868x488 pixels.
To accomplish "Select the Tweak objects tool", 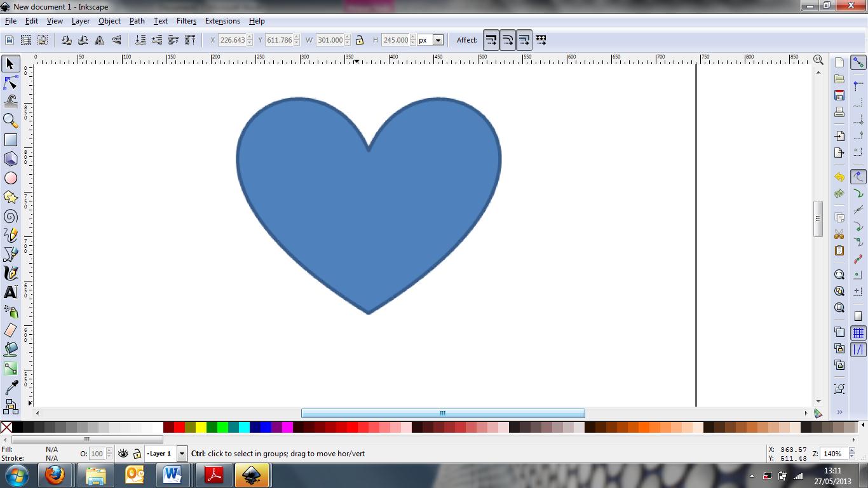I will 10,101.
